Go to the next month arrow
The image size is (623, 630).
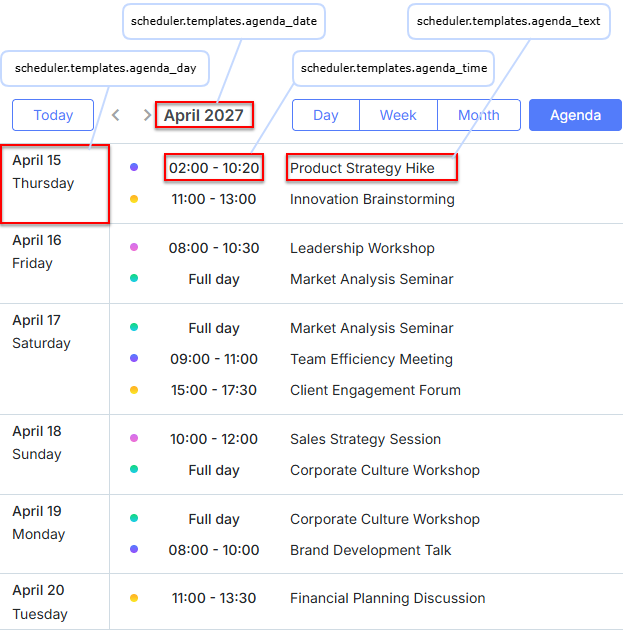click(147, 115)
